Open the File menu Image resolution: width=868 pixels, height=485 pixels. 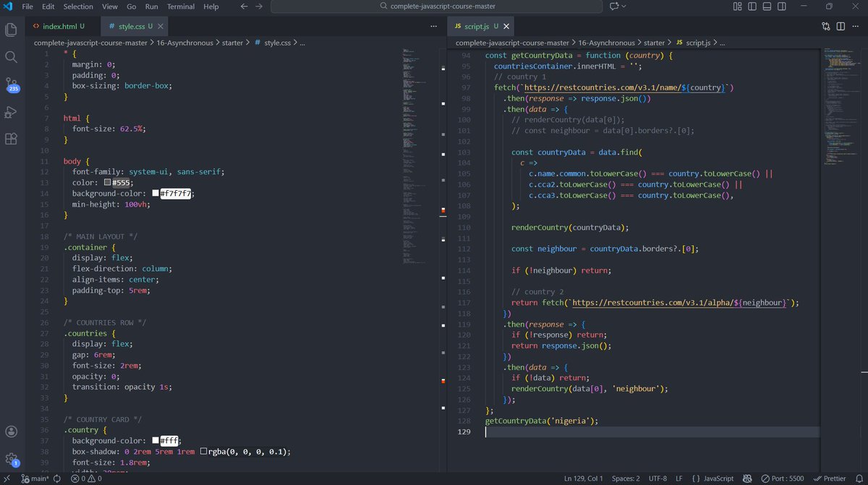(x=28, y=7)
